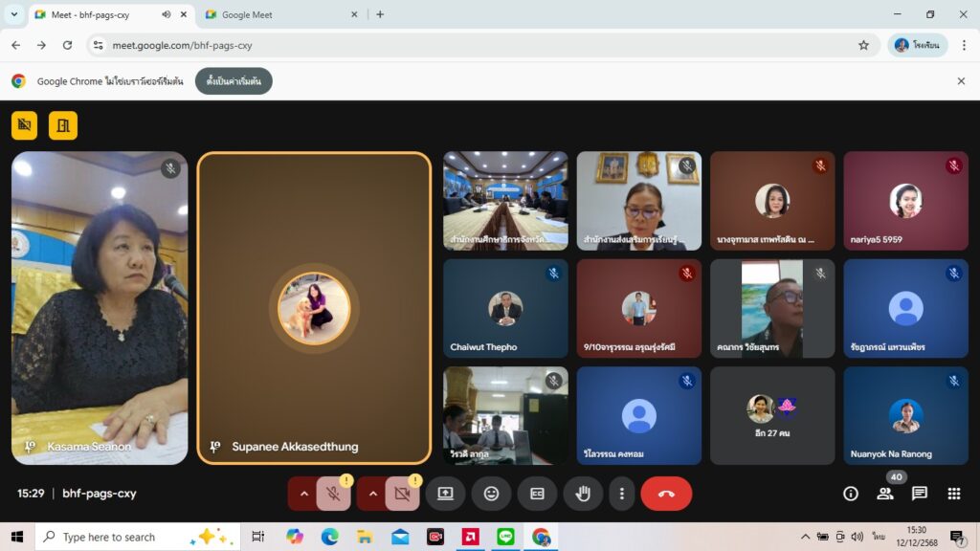980x551 pixels.
Task: Raise hand in the meeting
Action: 583,494
